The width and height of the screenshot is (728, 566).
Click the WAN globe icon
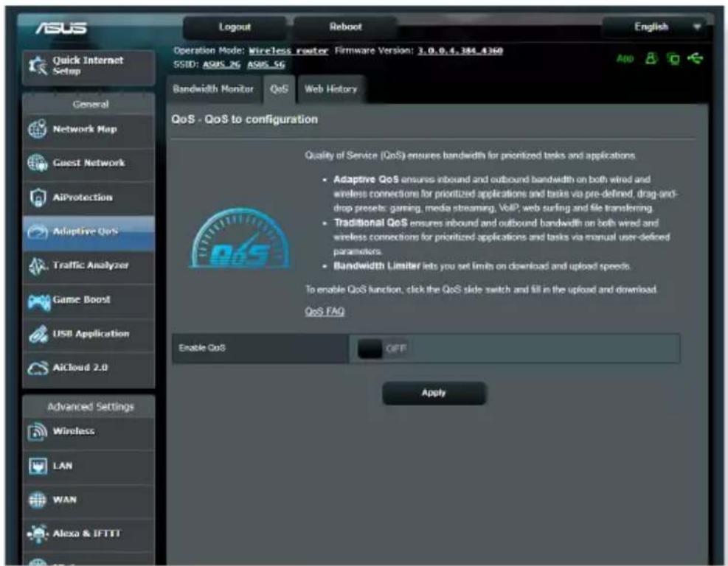point(38,500)
